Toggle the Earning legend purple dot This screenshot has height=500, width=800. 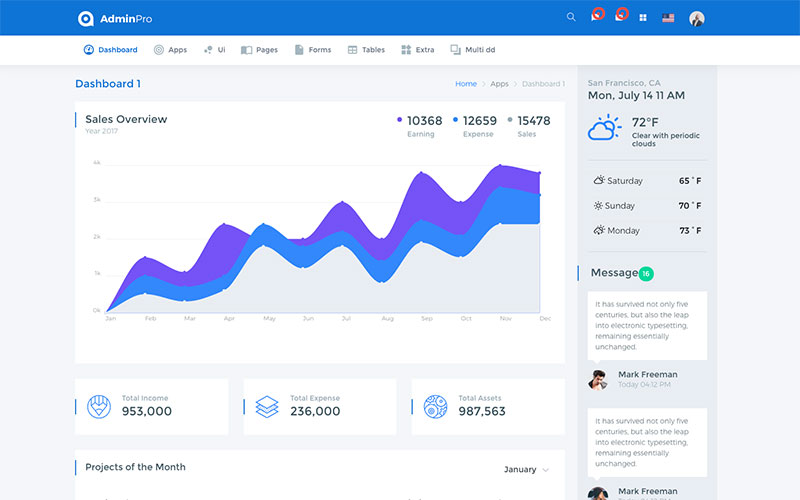coord(399,119)
